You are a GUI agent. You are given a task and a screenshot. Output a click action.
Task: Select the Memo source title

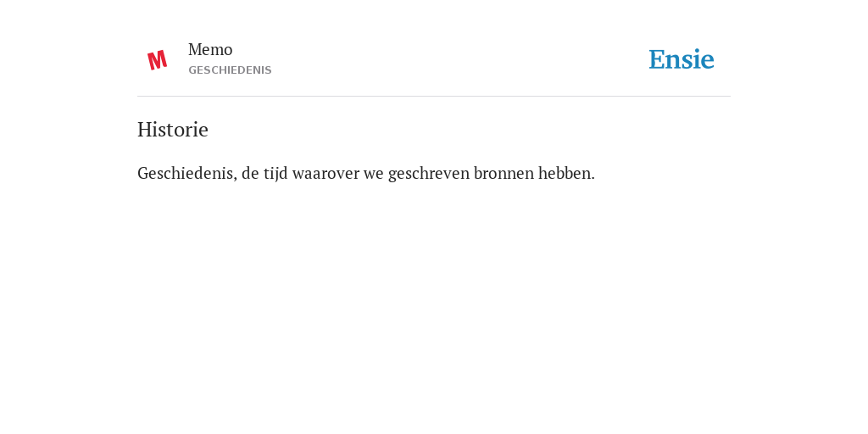click(x=210, y=50)
